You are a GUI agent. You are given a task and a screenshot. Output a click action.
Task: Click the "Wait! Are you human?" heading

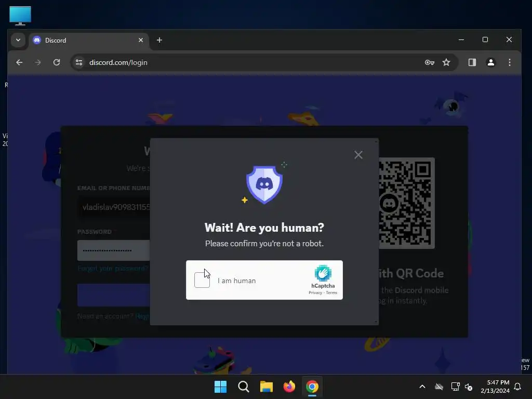(x=264, y=228)
